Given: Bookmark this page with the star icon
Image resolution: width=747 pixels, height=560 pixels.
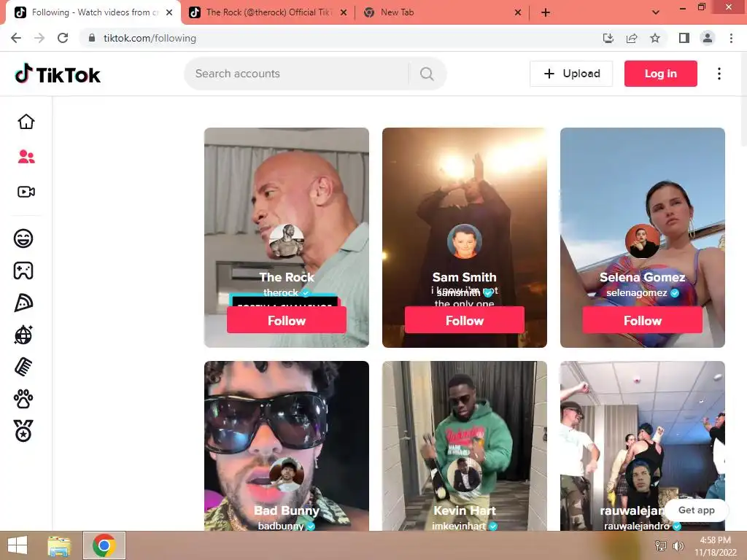Looking at the screenshot, I should 655,38.
